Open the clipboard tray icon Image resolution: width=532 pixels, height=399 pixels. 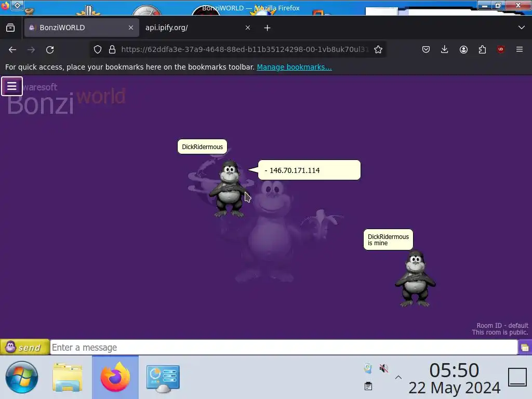point(368,386)
